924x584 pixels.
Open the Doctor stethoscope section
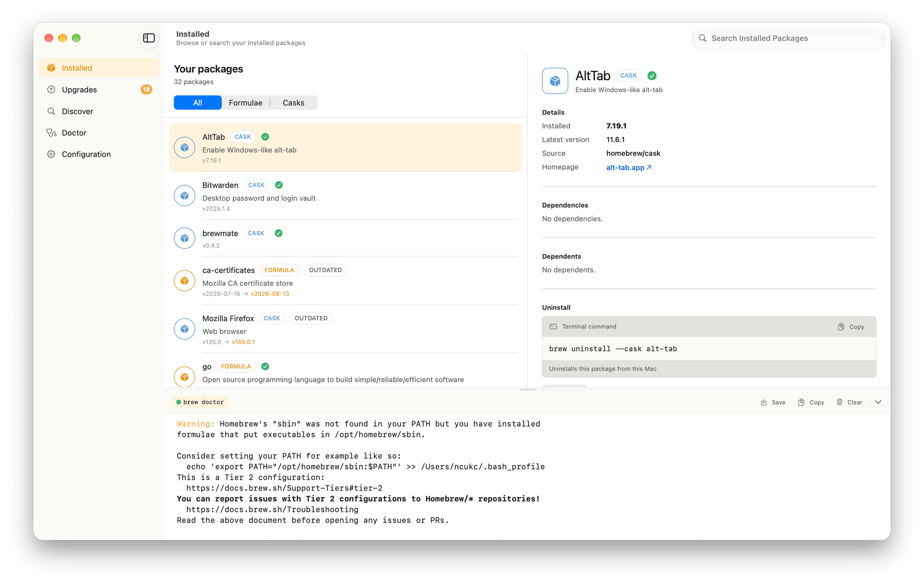coord(99,133)
